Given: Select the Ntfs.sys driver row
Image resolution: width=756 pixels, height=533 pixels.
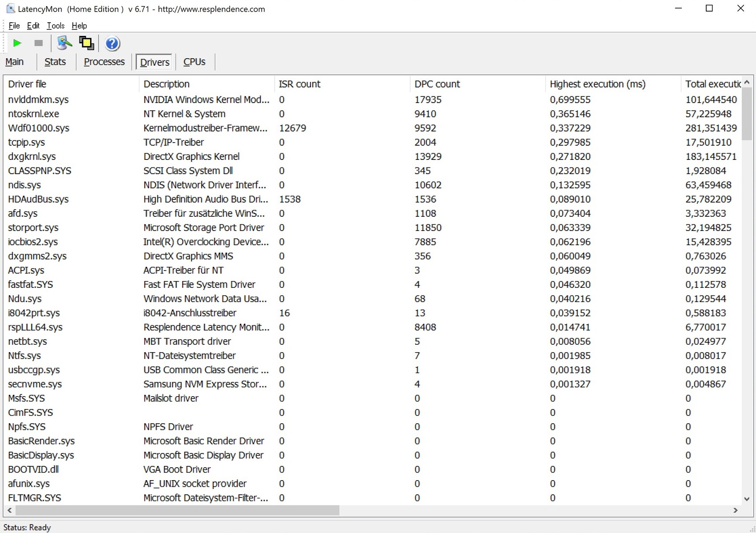Looking at the screenshot, I should 373,355.
